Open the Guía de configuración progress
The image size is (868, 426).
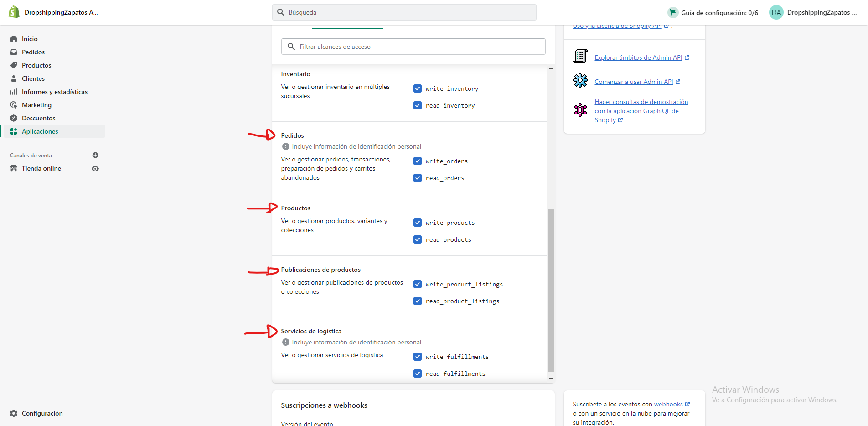pos(713,12)
